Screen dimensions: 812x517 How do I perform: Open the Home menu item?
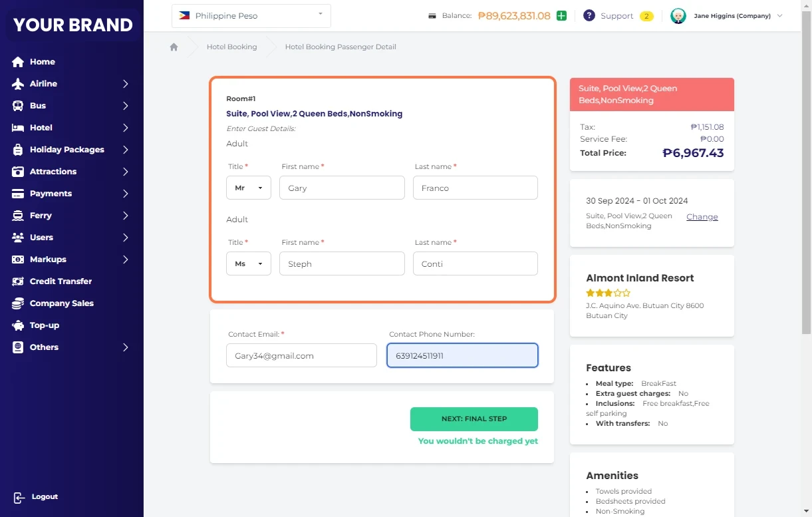[x=42, y=62]
